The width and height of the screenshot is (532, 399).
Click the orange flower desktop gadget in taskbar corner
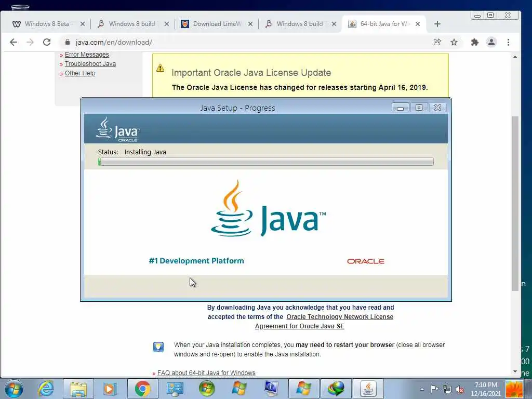tap(514, 390)
